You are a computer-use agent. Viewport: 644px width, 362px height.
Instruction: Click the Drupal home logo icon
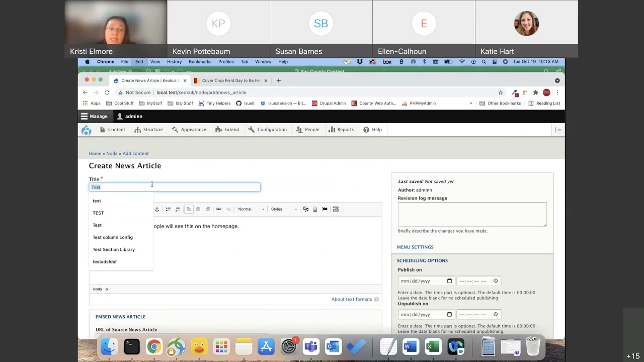(x=87, y=130)
